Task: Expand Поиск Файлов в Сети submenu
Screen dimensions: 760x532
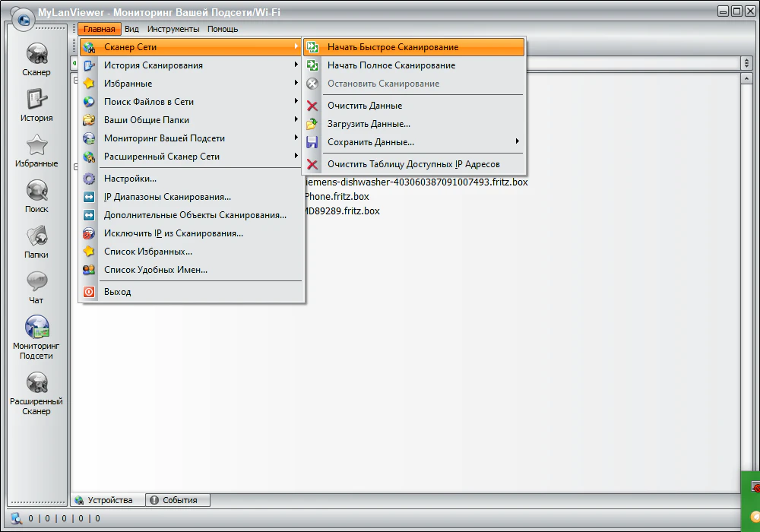Action: (x=149, y=102)
